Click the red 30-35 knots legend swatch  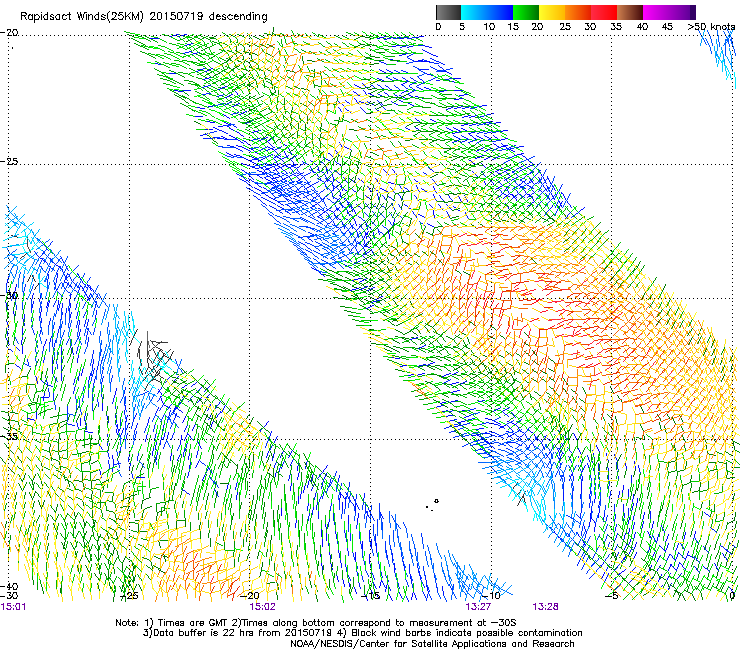tap(604, 12)
